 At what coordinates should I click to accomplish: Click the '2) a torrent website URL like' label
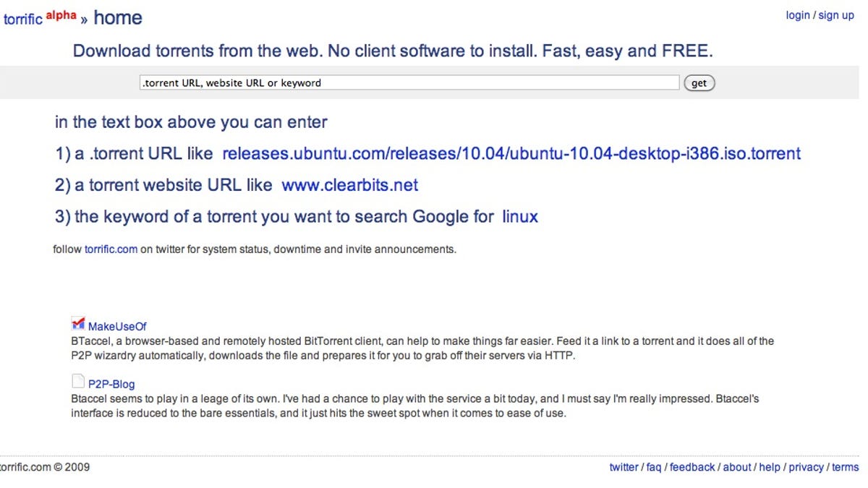163,185
